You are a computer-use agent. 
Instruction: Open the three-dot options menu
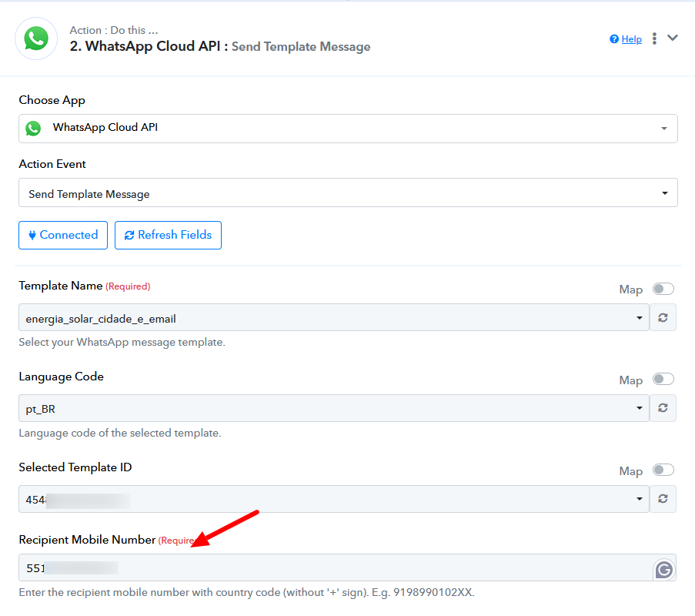tap(654, 38)
